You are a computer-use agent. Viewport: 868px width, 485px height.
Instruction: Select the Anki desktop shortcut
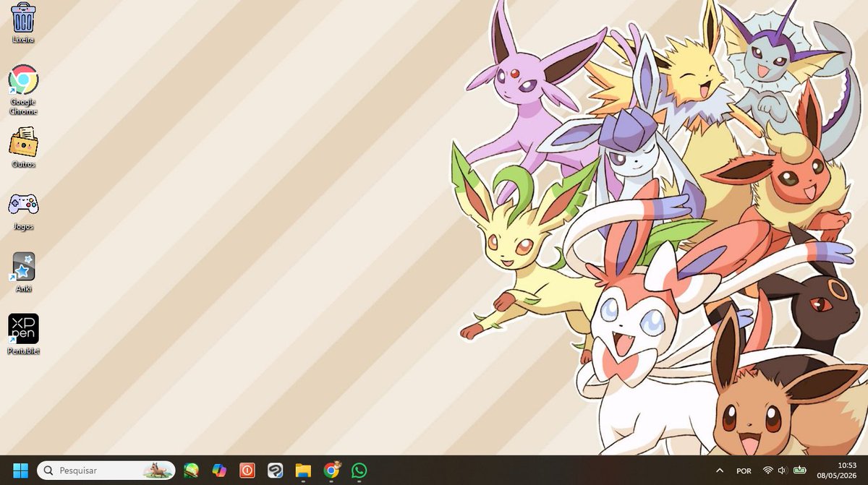(x=23, y=272)
